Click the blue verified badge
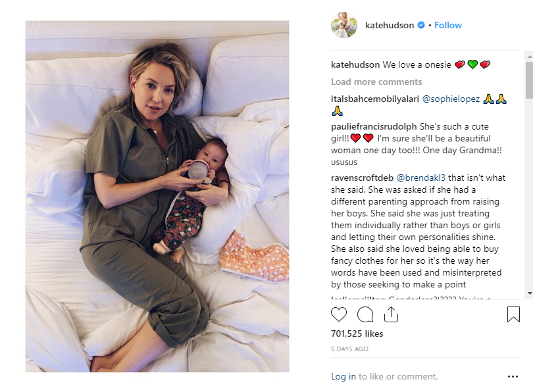 421,25
